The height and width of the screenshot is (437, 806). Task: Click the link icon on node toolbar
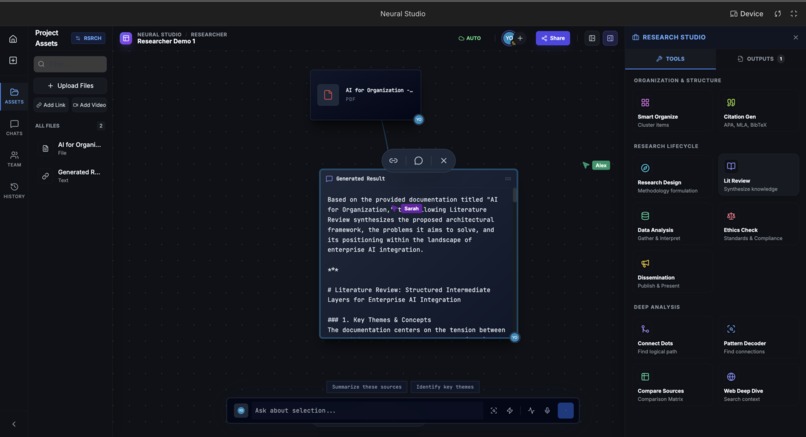coord(393,160)
